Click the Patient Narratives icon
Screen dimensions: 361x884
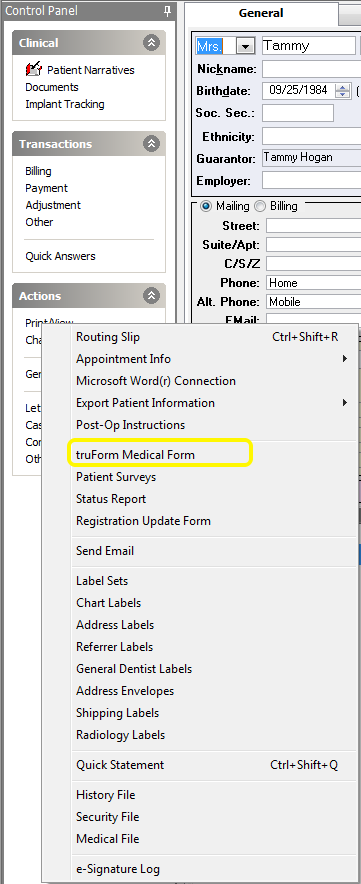point(34,69)
